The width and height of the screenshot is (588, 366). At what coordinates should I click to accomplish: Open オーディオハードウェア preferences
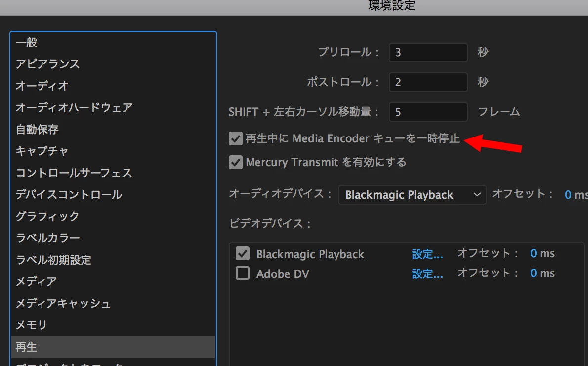point(113,108)
